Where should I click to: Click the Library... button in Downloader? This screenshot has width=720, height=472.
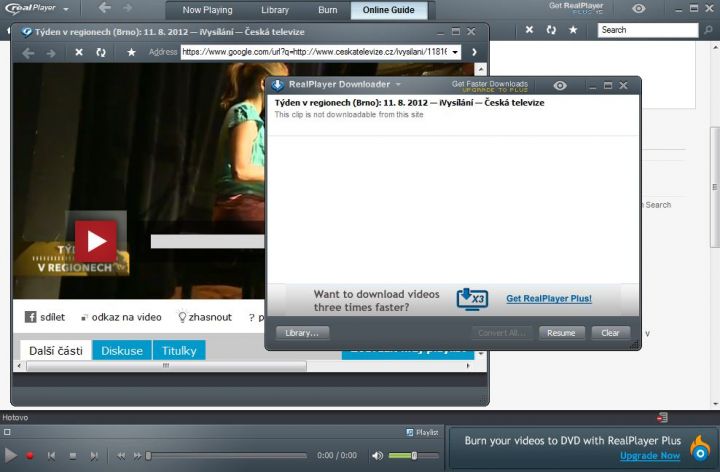pos(302,333)
